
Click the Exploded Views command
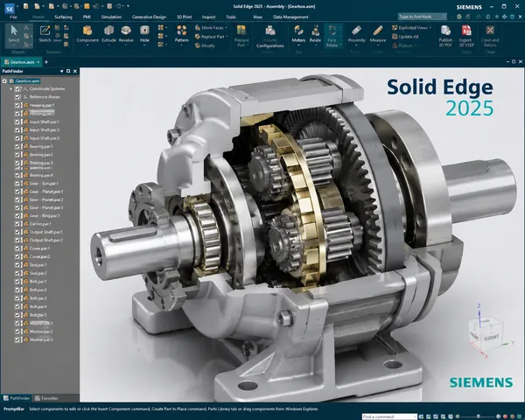(409, 28)
